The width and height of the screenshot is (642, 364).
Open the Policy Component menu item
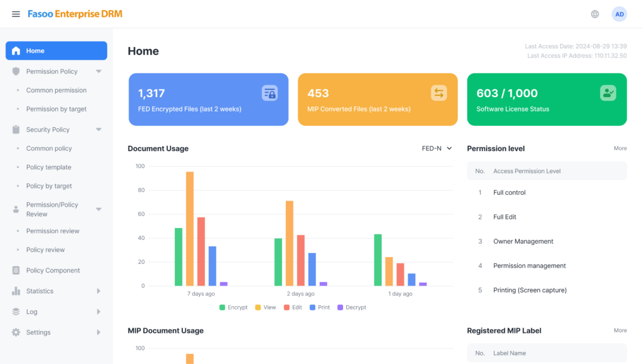(x=53, y=271)
